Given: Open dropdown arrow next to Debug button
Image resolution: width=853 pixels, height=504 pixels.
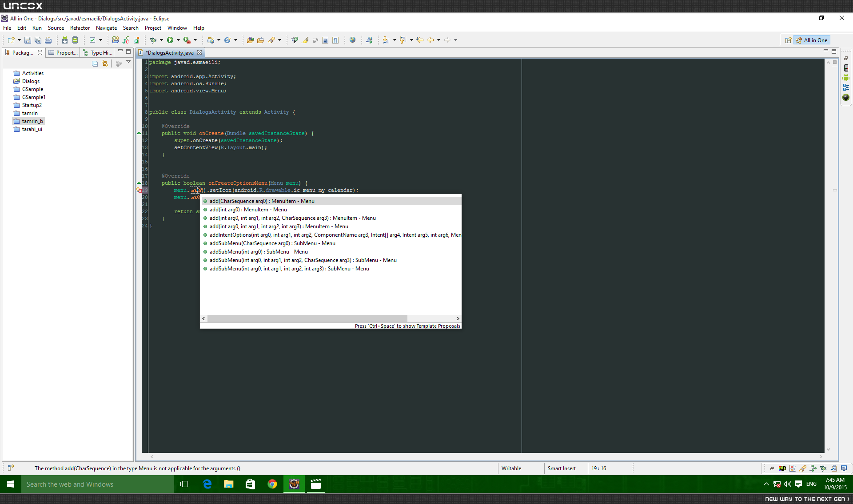Looking at the screenshot, I should (x=161, y=40).
